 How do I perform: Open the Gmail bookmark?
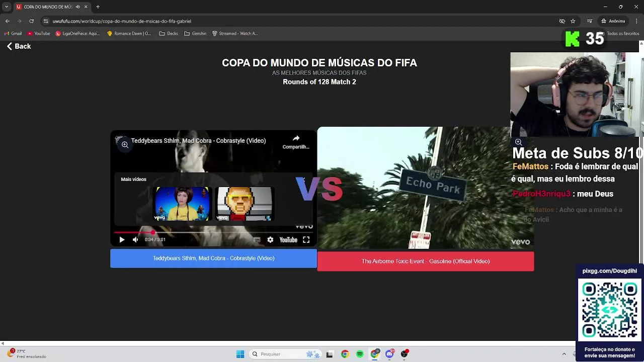click(13, 34)
